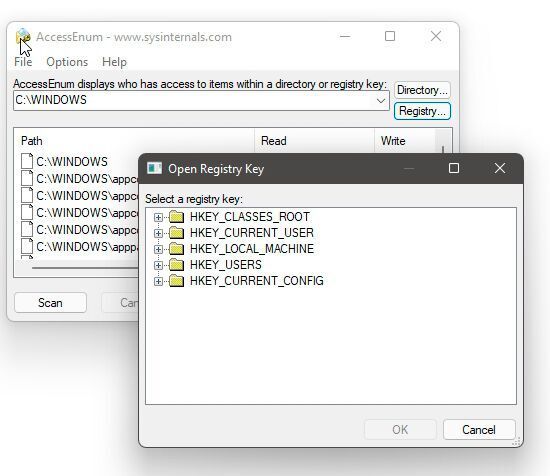Click the HKEY_CLASSES_ROOT folder icon
The width and height of the screenshot is (550, 476).
coord(176,217)
